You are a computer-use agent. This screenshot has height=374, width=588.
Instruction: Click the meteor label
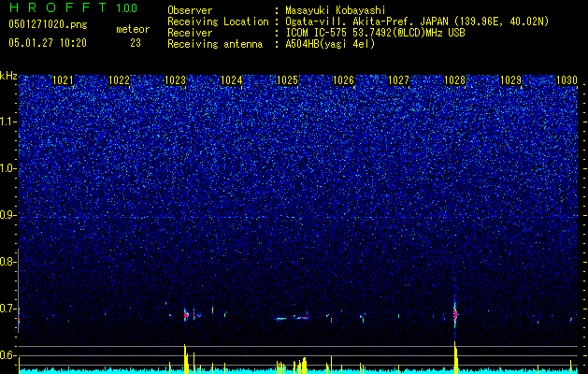coord(133,29)
